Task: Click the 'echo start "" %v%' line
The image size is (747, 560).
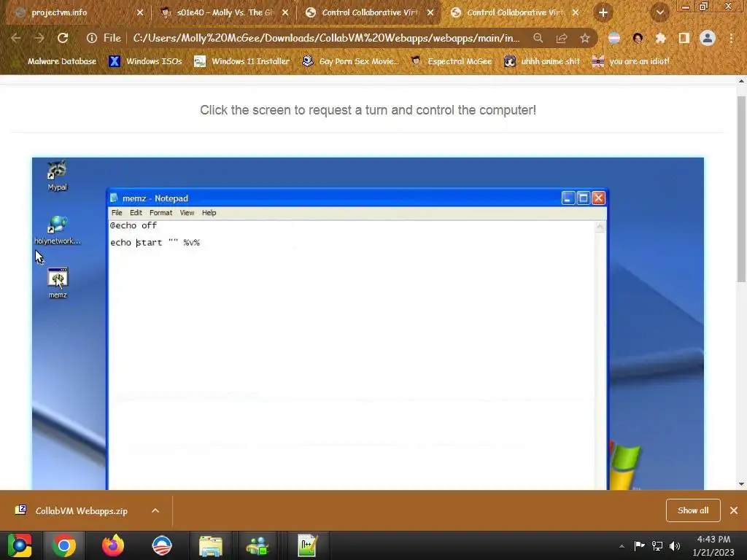Action: pos(155,242)
